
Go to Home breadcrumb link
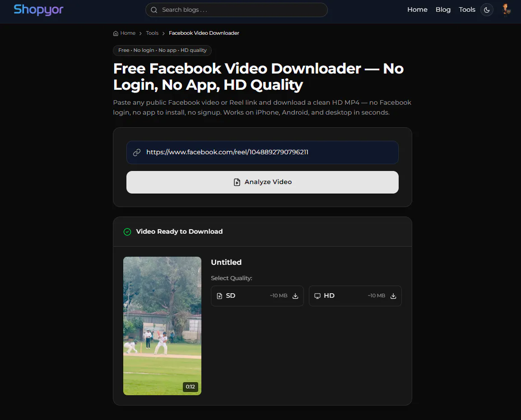pos(128,33)
